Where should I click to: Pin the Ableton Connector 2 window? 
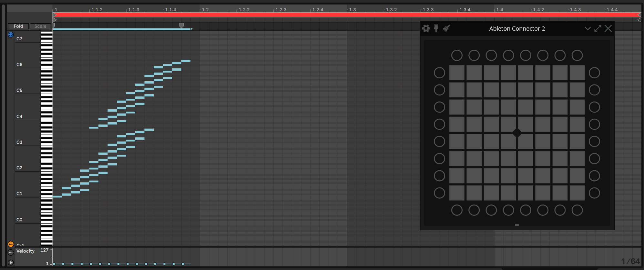click(436, 28)
